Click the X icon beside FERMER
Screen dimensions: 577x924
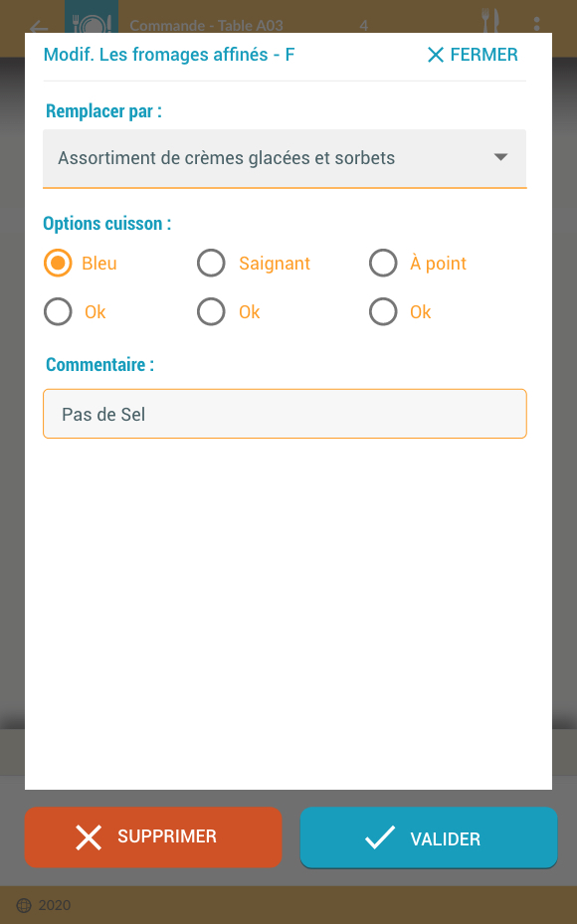click(436, 55)
